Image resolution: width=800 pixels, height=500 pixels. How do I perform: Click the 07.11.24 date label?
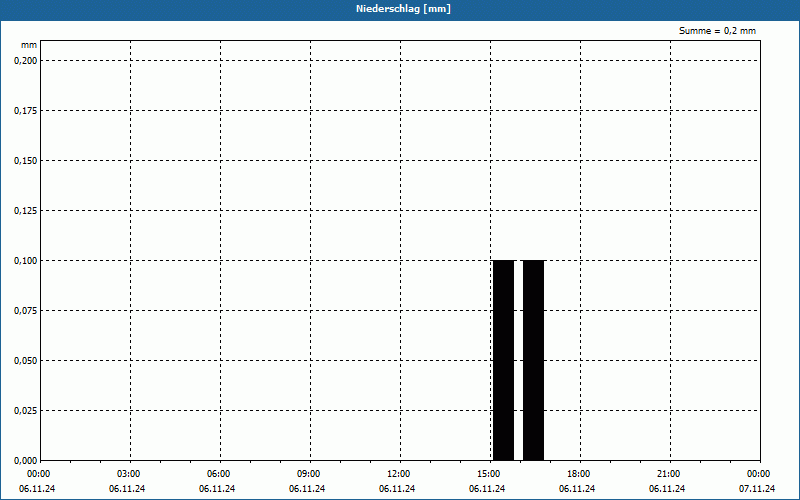tap(757, 489)
